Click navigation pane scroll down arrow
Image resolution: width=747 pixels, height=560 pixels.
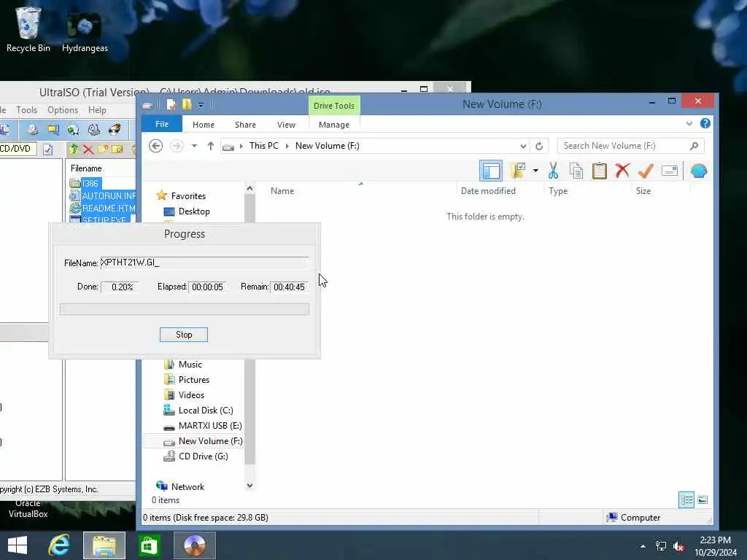coord(249,485)
